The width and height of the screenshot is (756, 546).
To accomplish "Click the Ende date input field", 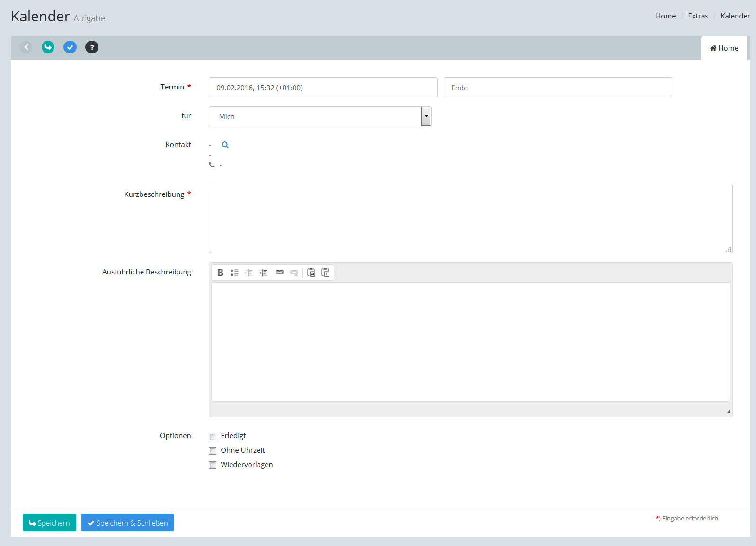I will 557,88.
